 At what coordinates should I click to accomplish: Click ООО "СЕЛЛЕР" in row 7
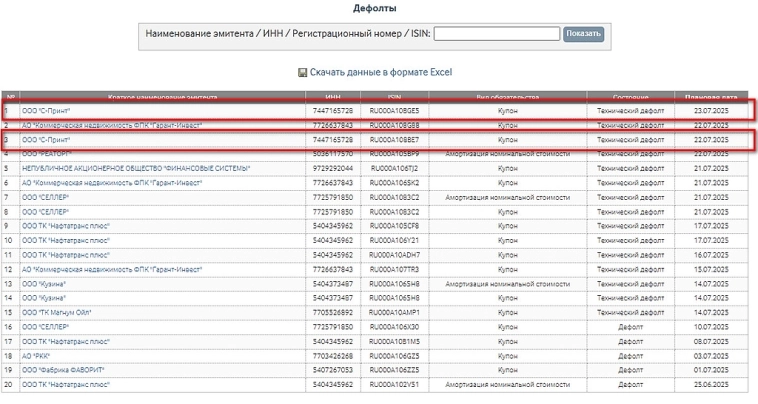(x=48, y=198)
